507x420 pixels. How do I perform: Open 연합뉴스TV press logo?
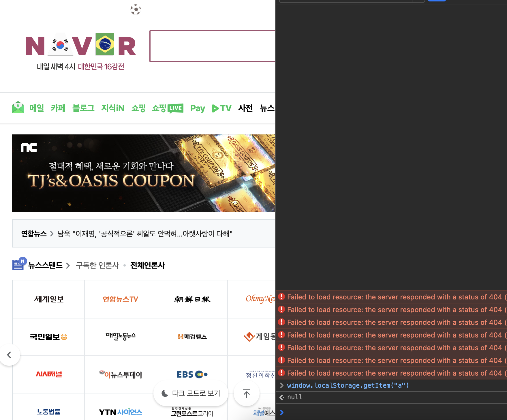coord(120,299)
